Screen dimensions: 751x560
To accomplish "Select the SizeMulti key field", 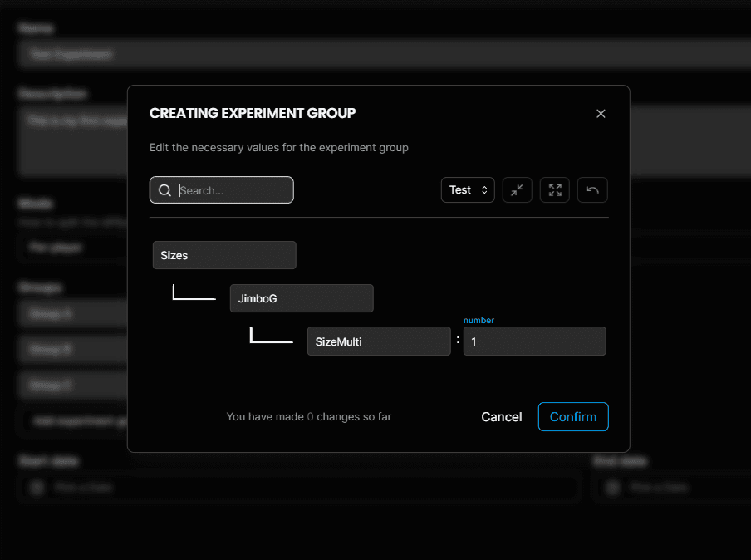I will click(379, 341).
